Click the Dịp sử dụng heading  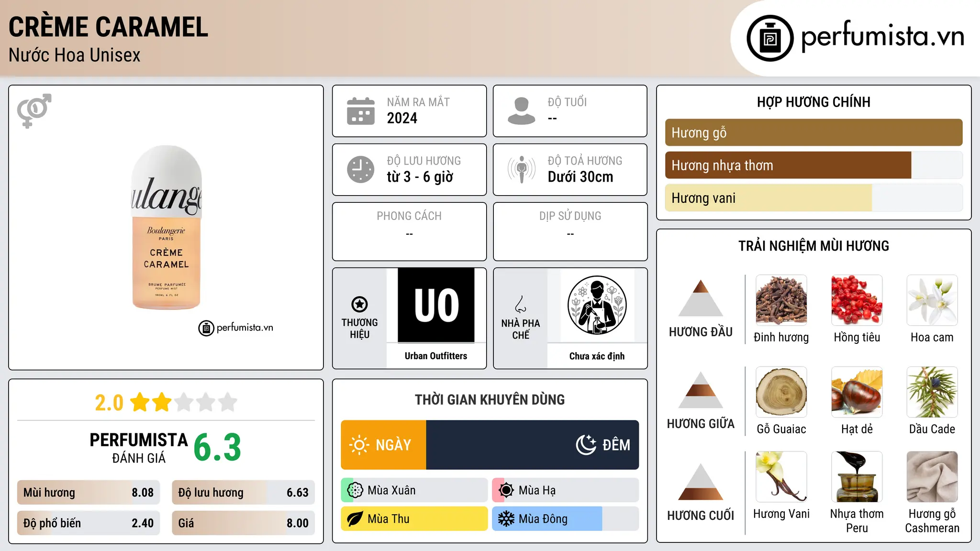click(x=570, y=216)
